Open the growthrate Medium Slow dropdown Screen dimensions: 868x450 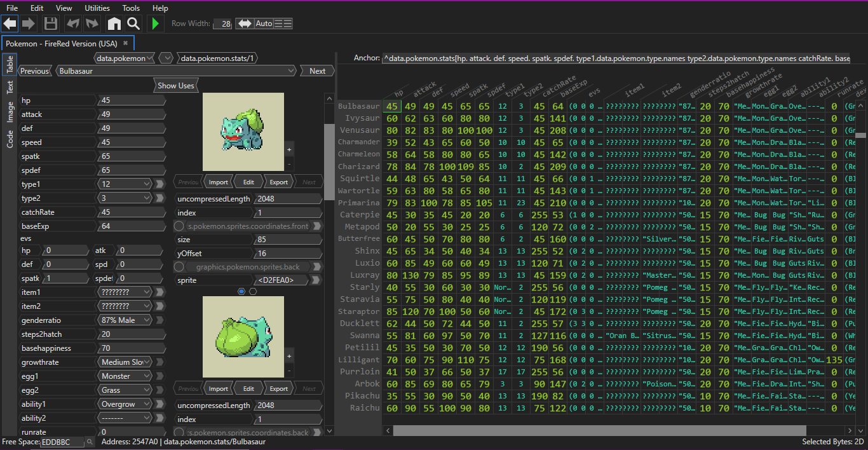125,362
